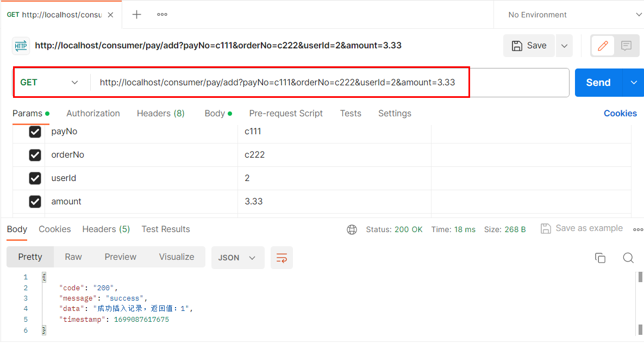
Task: Collapse the JSON at line 1 brace
Action: pos(44,277)
